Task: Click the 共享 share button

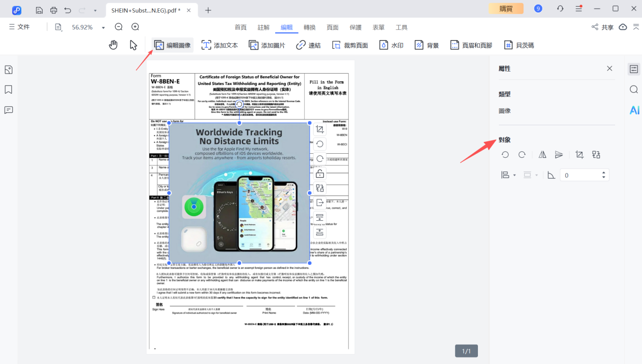Action: point(602,27)
